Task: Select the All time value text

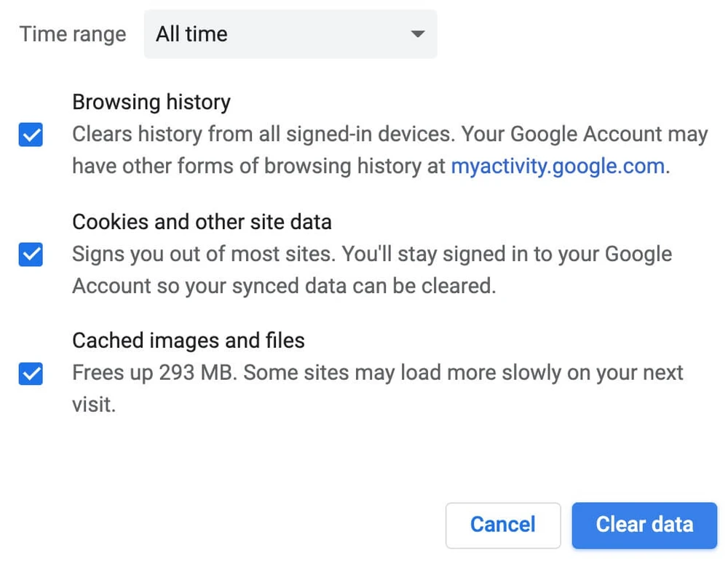Action: [191, 34]
